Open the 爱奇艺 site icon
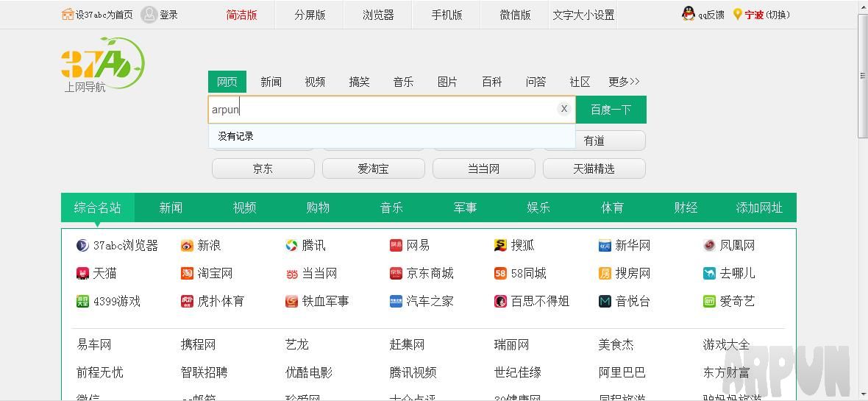Screen dimensions: 868x401 709,302
